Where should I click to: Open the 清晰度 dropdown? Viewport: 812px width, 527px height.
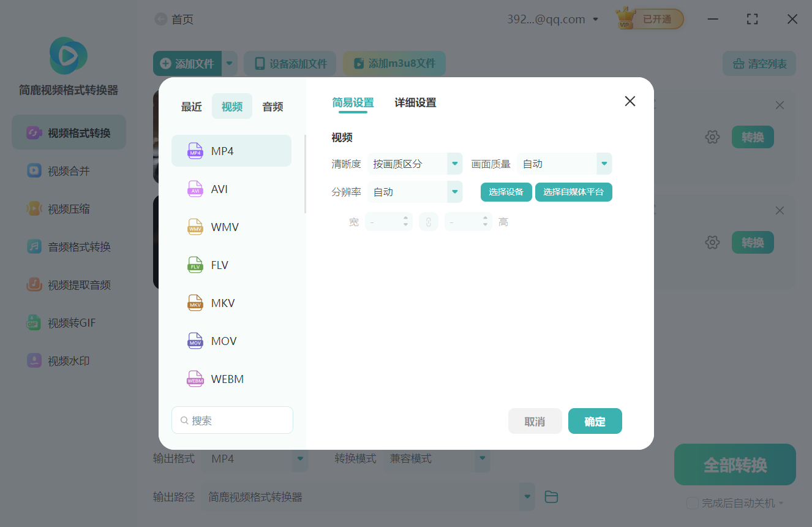[415, 164]
